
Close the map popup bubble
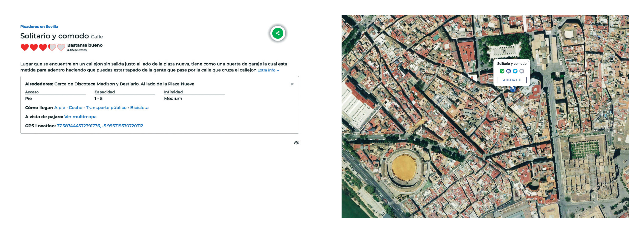coord(528,61)
